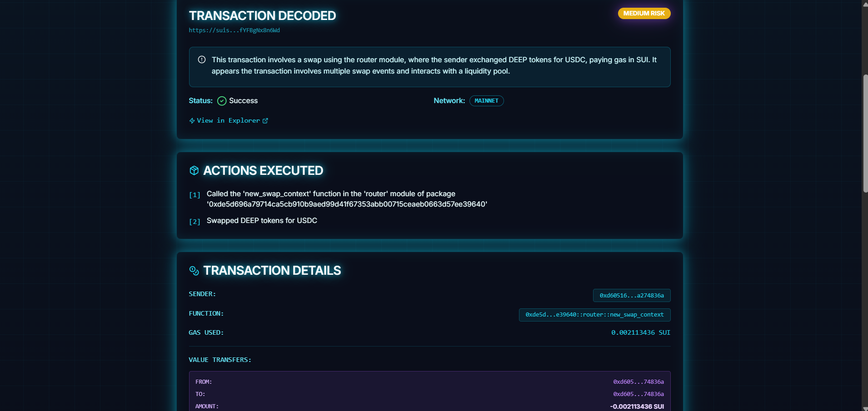Image resolution: width=868 pixels, height=411 pixels.
Task: Click the function chip router::new_swap_context
Action: [594, 314]
